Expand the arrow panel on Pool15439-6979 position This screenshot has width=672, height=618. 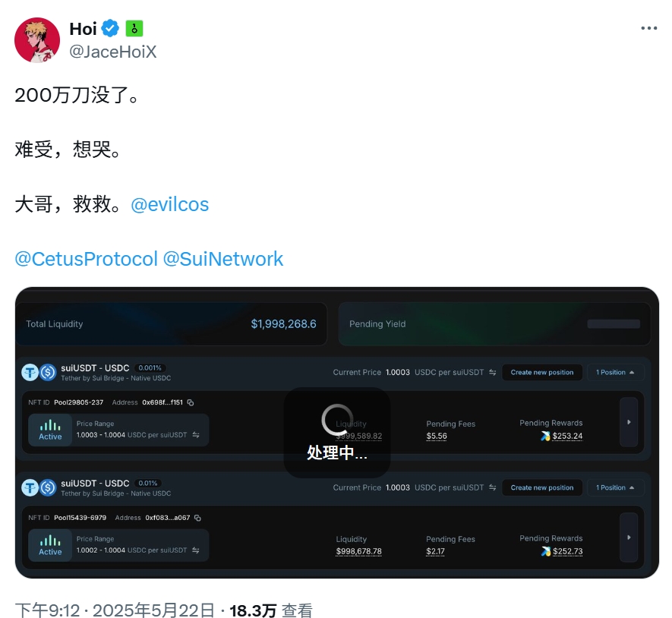(629, 538)
